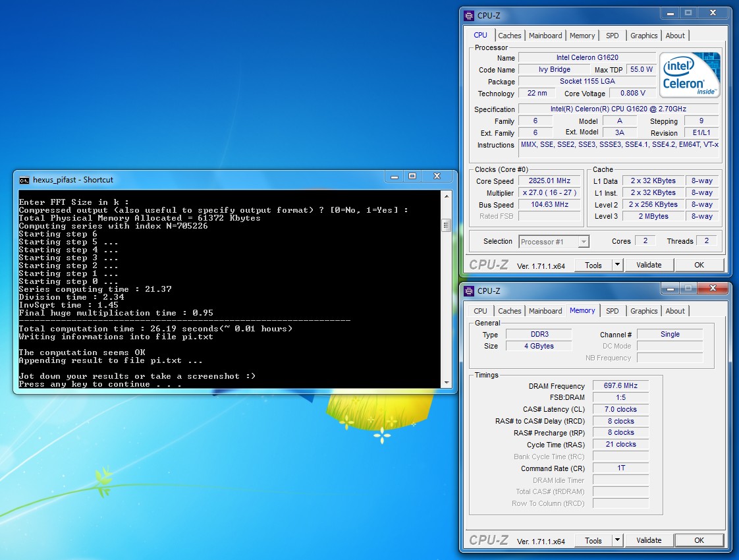Click Tools button in upper CPU-Z window
739x560 pixels.
point(593,265)
